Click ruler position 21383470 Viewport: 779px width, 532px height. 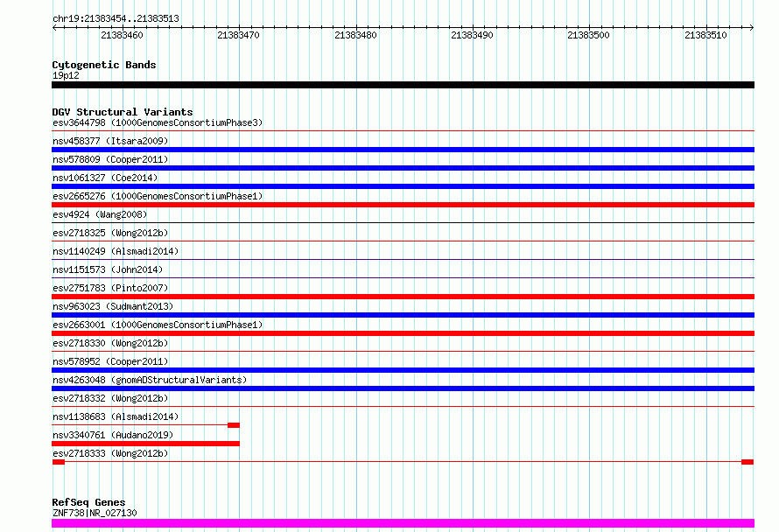[238, 35]
